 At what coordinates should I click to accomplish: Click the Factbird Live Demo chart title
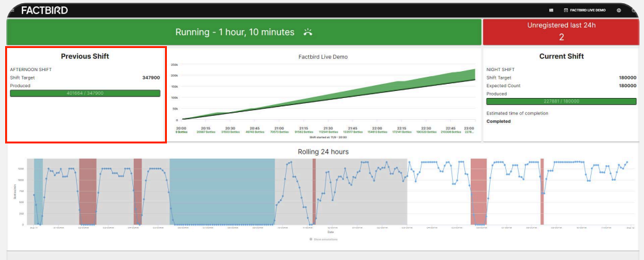[x=323, y=57]
